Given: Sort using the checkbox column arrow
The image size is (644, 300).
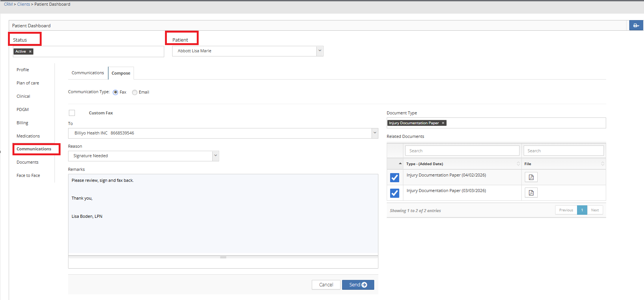Looking at the screenshot, I should pos(400,164).
